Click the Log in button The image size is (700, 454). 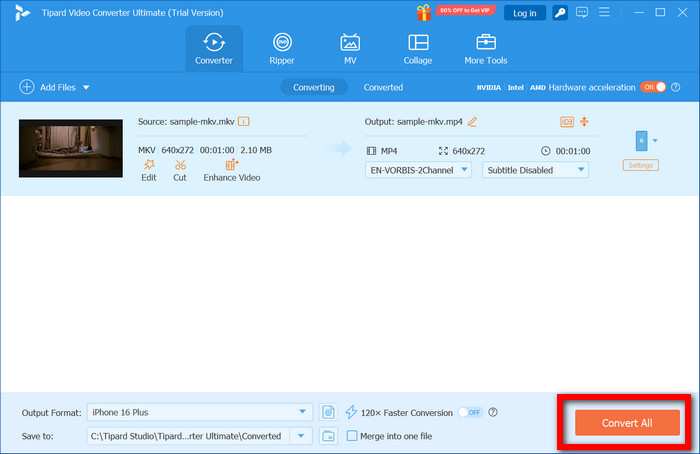tap(523, 13)
